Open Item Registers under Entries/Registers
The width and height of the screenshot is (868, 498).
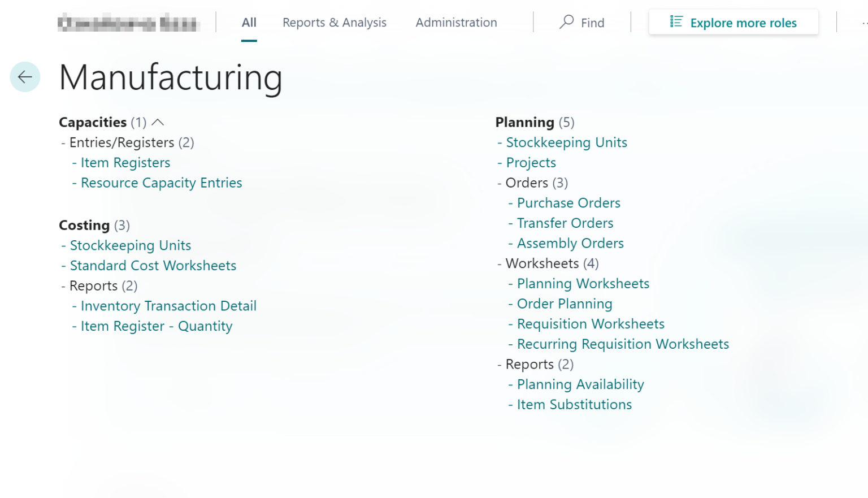click(x=125, y=162)
